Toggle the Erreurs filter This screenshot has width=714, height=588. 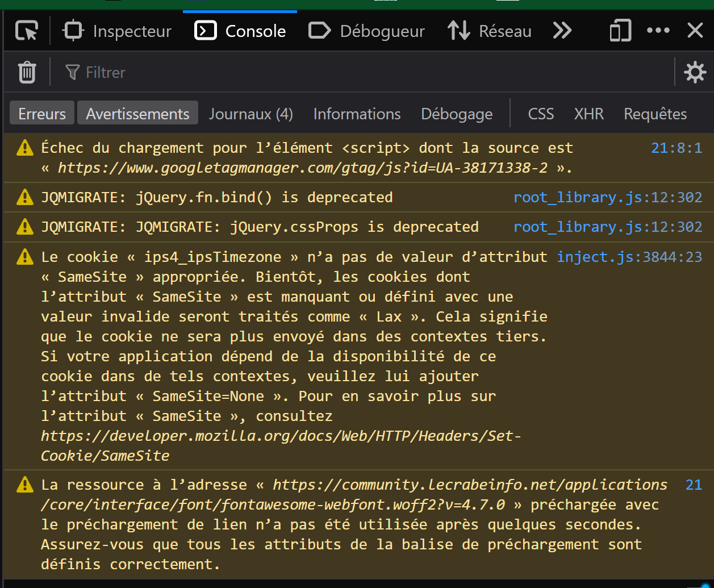coord(42,114)
